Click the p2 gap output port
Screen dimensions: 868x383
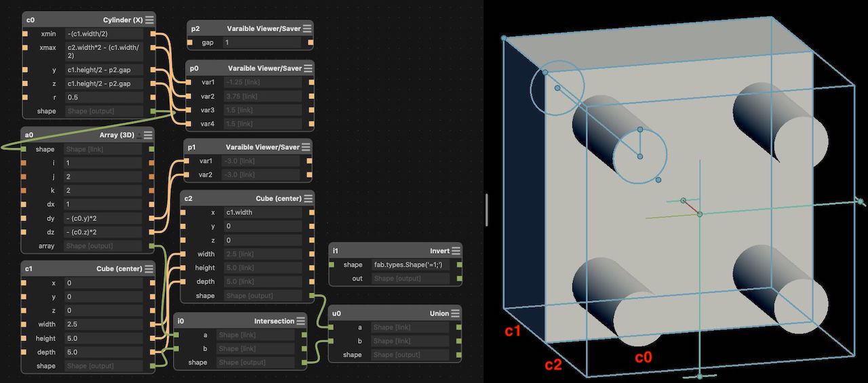pos(311,43)
